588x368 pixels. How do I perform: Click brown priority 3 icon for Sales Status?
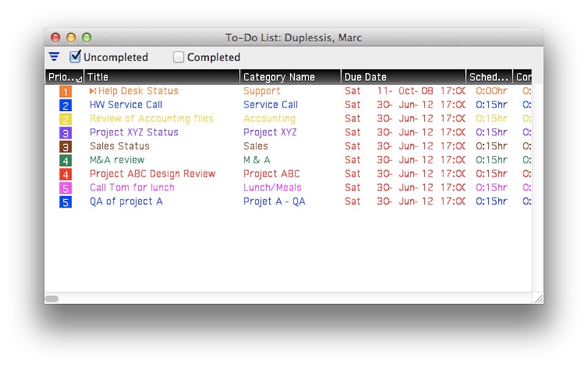[65, 146]
